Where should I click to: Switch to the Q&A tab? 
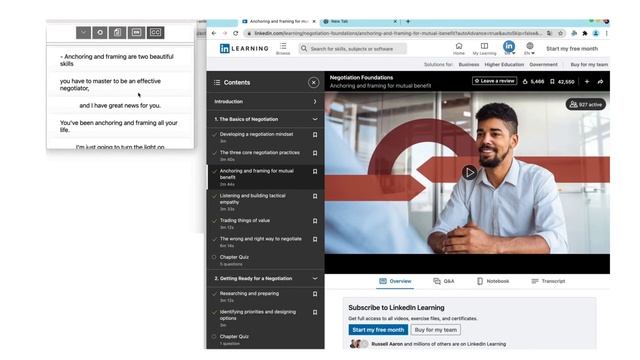tap(444, 281)
